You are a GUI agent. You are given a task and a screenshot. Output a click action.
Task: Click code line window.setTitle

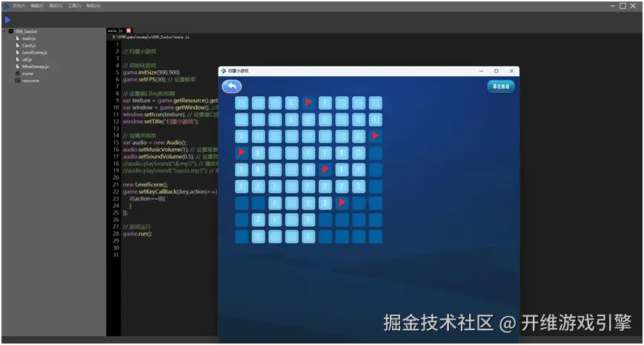161,121
